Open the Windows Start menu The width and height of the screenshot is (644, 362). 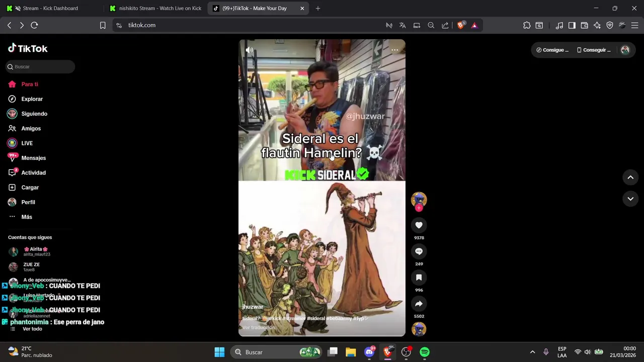click(x=219, y=352)
